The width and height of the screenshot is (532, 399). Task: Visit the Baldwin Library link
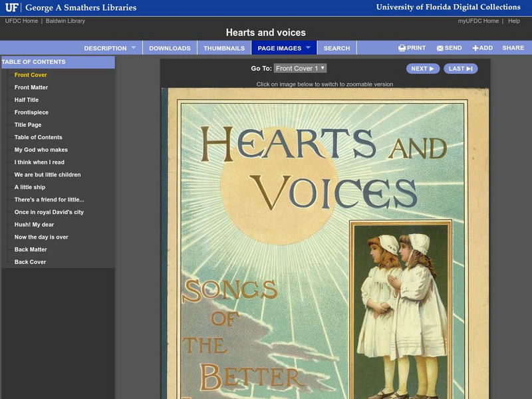pos(65,20)
